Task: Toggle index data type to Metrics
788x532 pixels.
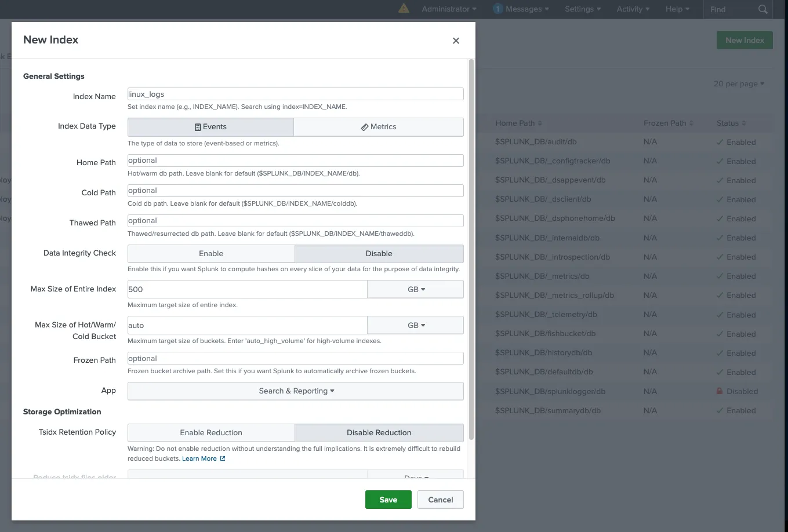Action: tap(378, 127)
